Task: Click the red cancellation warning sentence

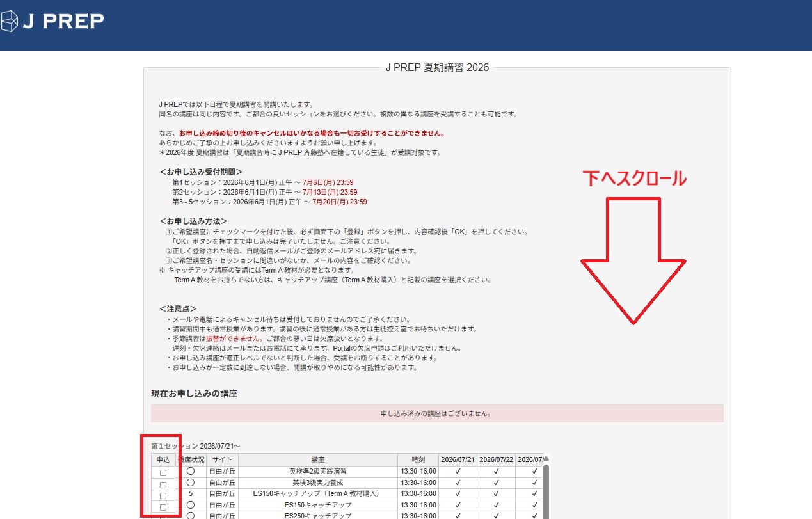Action: click(x=312, y=133)
